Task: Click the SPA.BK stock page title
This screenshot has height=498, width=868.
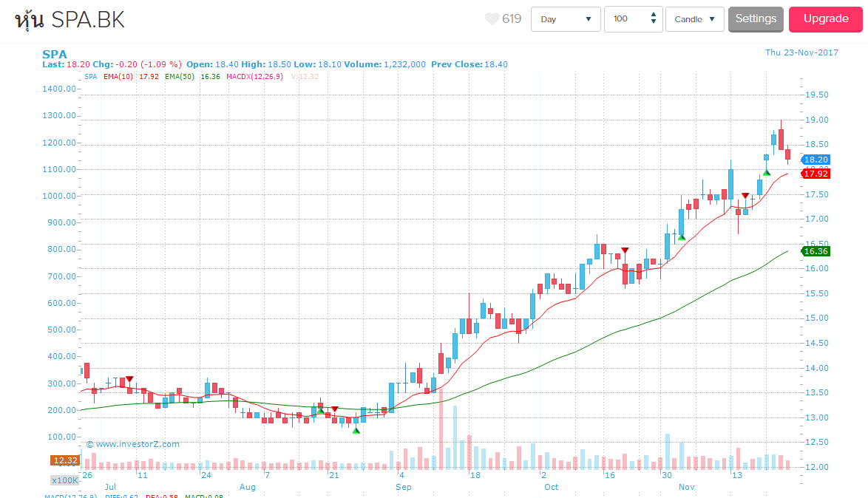Action: click(69, 20)
